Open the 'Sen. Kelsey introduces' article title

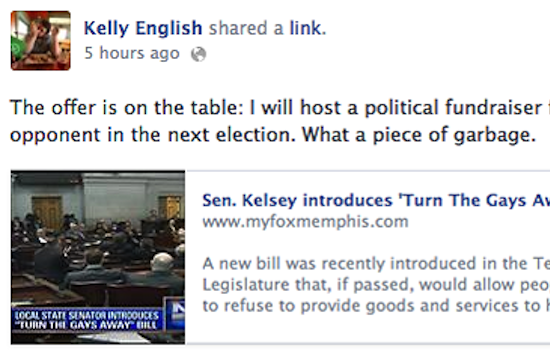pyautogui.click(x=376, y=201)
